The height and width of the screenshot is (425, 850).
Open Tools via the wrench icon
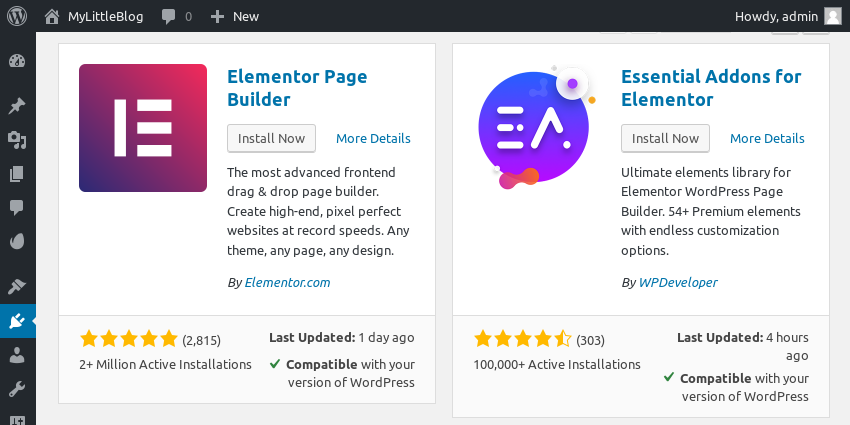(17, 389)
